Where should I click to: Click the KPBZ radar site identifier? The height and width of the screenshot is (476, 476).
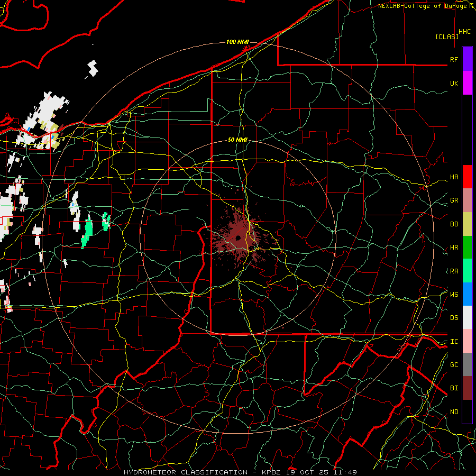pyautogui.click(x=272, y=472)
